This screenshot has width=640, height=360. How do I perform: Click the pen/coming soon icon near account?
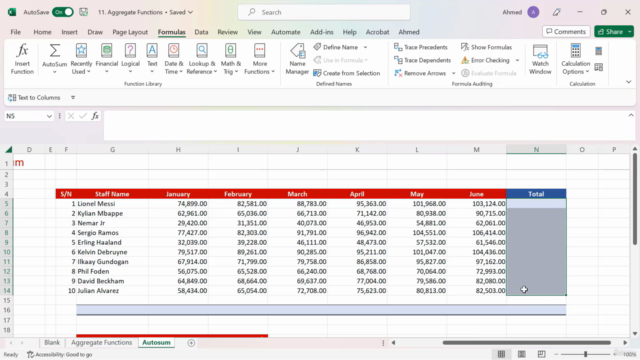tap(556, 12)
